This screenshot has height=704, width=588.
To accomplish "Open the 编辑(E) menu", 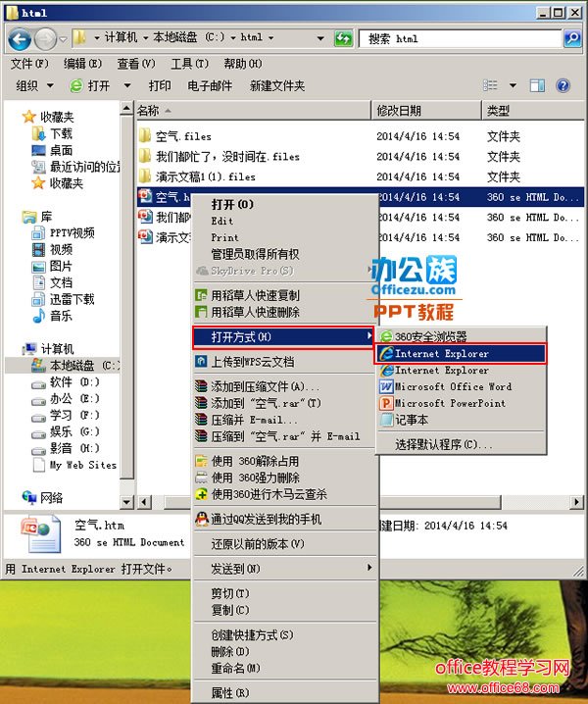I will tap(82, 64).
